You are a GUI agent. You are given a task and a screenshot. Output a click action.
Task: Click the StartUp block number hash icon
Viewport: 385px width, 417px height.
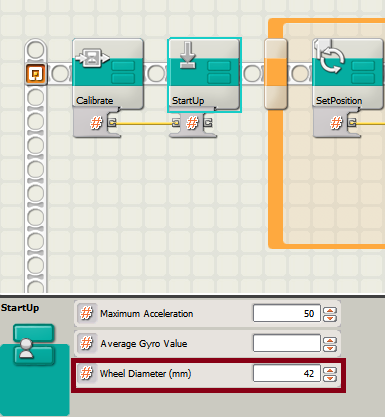tap(192, 123)
